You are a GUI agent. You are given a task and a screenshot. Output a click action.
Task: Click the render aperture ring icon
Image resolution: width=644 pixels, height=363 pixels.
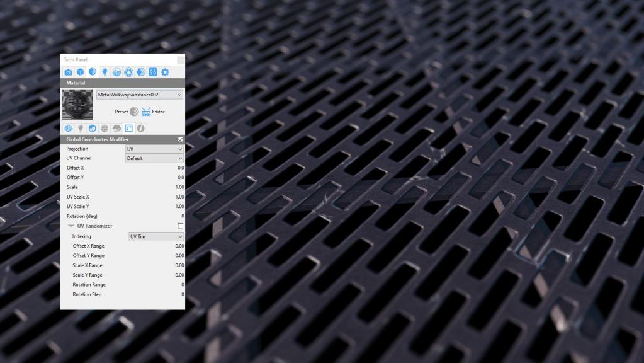point(128,72)
